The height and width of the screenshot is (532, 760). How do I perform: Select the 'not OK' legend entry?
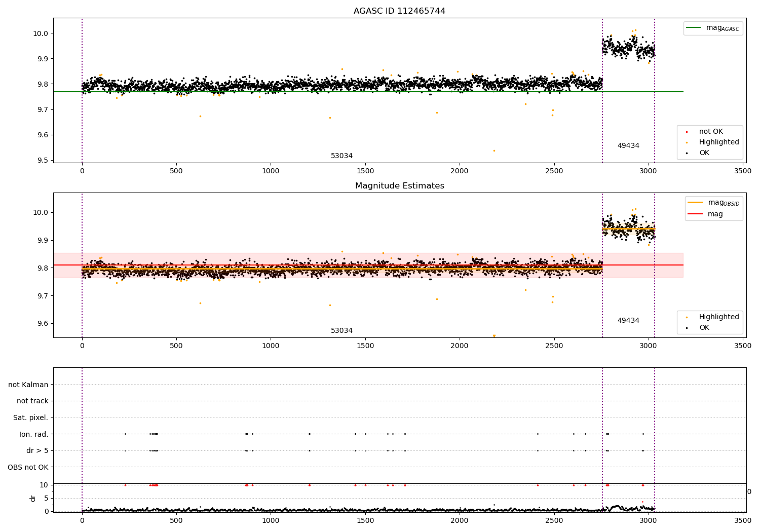click(711, 132)
